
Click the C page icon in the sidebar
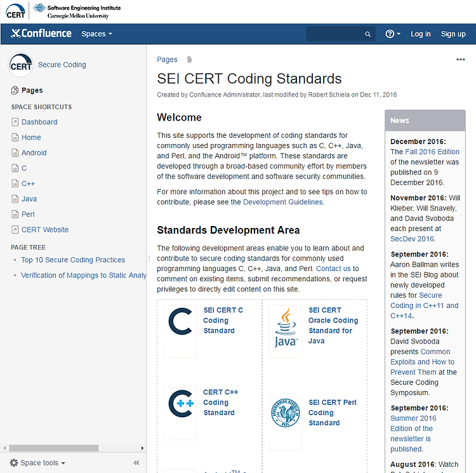(x=15, y=168)
